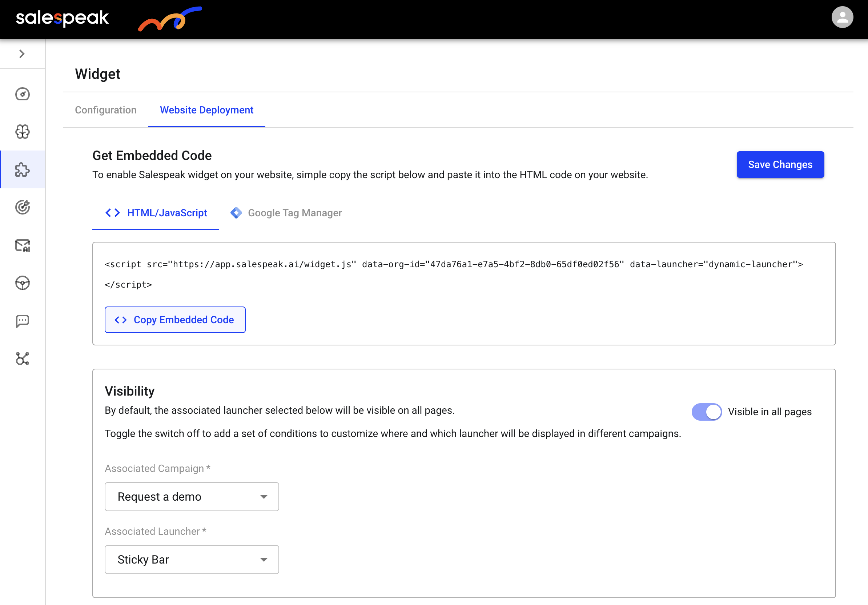The image size is (868, 605).
Task: Click the 'Visible in all pages' label
Action: point(770,412)
